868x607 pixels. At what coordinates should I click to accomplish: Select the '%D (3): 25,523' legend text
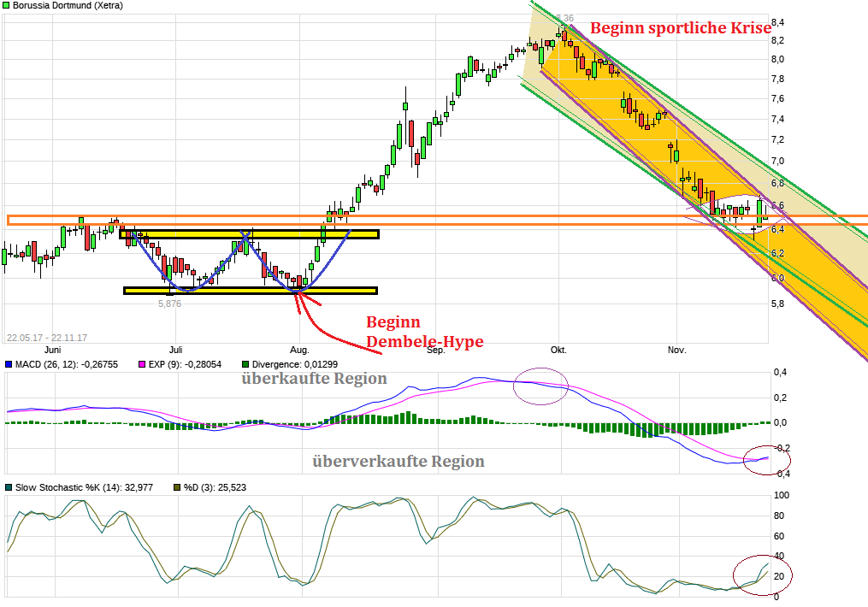215,487
